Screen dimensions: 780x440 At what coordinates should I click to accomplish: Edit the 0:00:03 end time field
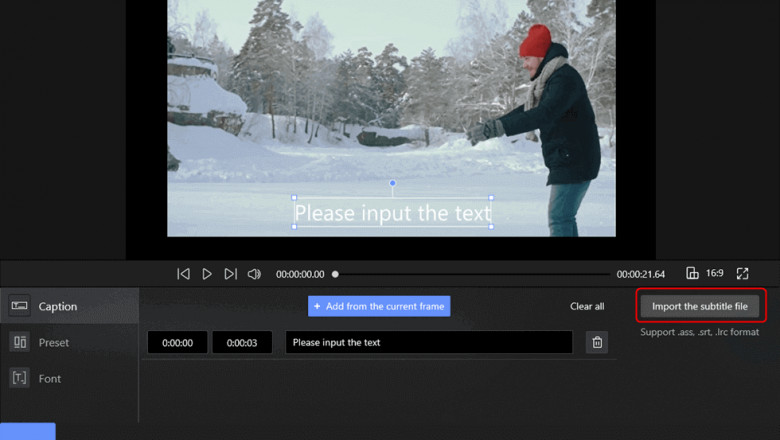coord(242,343)
